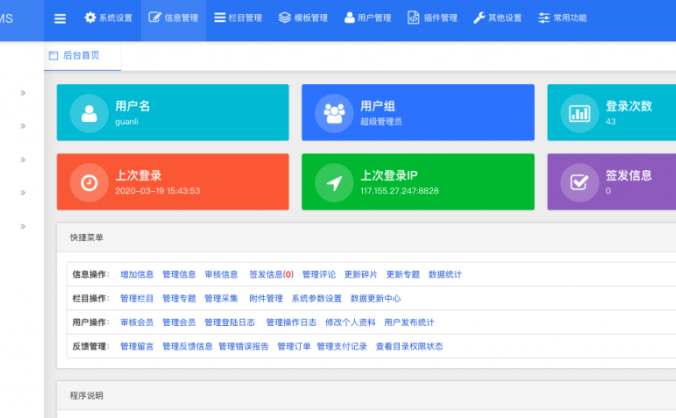This screenshot has width=676, height=418.
Task: Open the 管理留言 link
Action: tap(137, 346)
